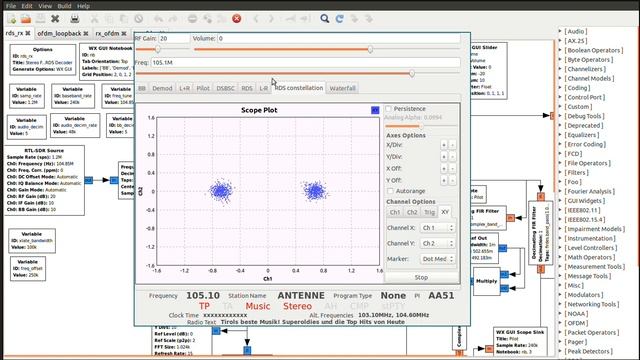Create a new flow graph via toolbar

click(11, 19)
